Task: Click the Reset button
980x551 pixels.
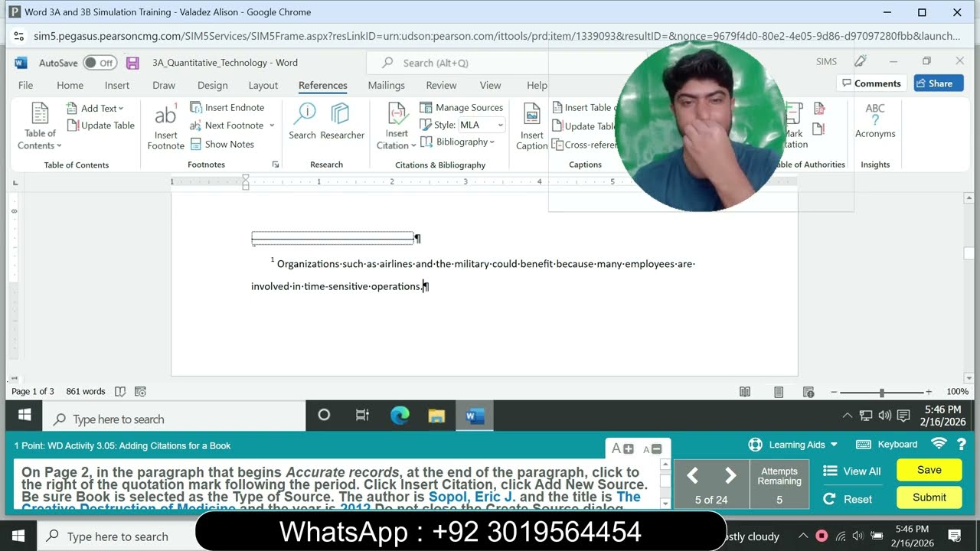Action: point(848,499)
